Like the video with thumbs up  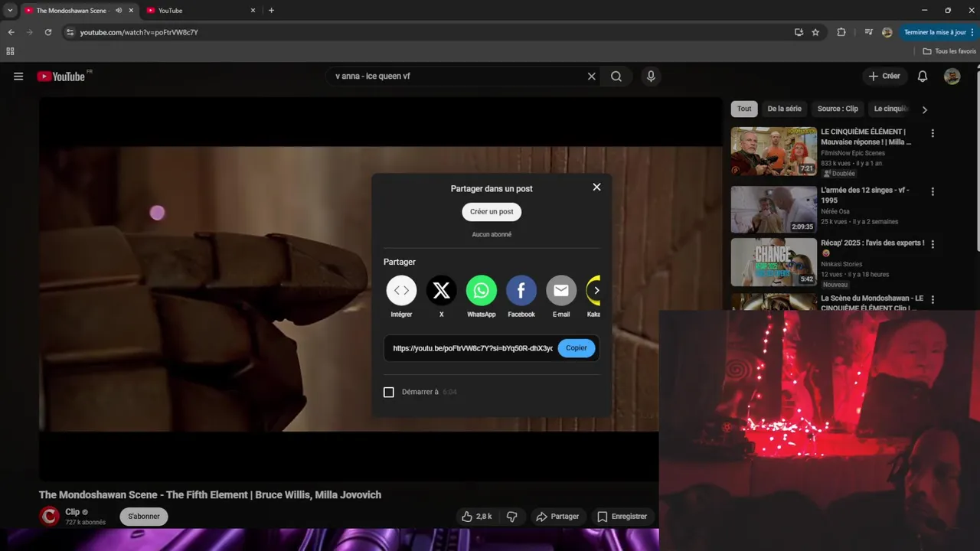coord(476,517)
